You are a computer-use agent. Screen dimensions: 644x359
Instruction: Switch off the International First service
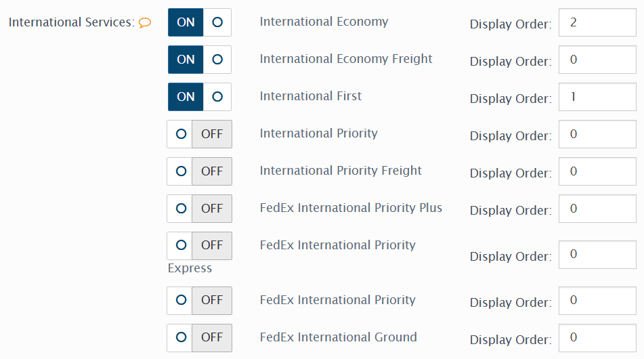(x=199, y=97)
